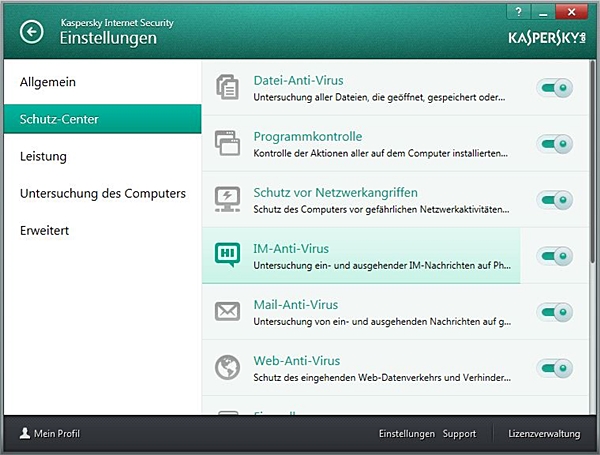
Task: Toggle Datei-Anti-Virus protection off
Action: (x=554, y=88)
